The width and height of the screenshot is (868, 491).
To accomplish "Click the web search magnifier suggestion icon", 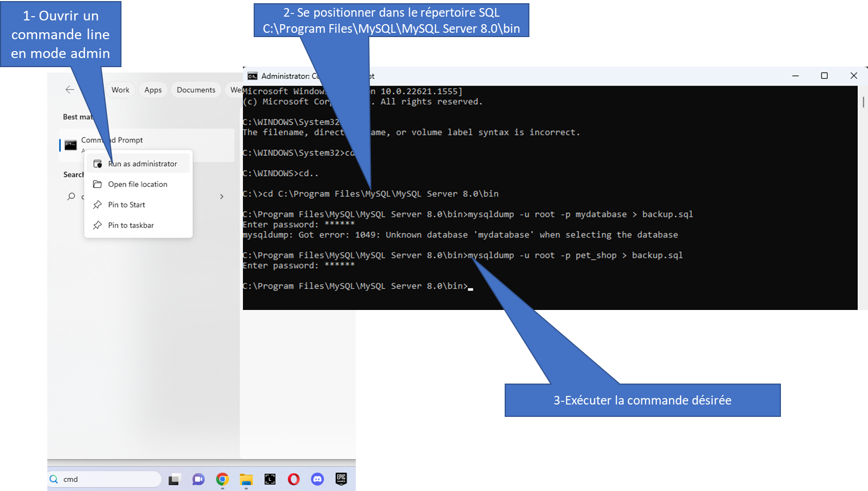I will pos(71,197).
